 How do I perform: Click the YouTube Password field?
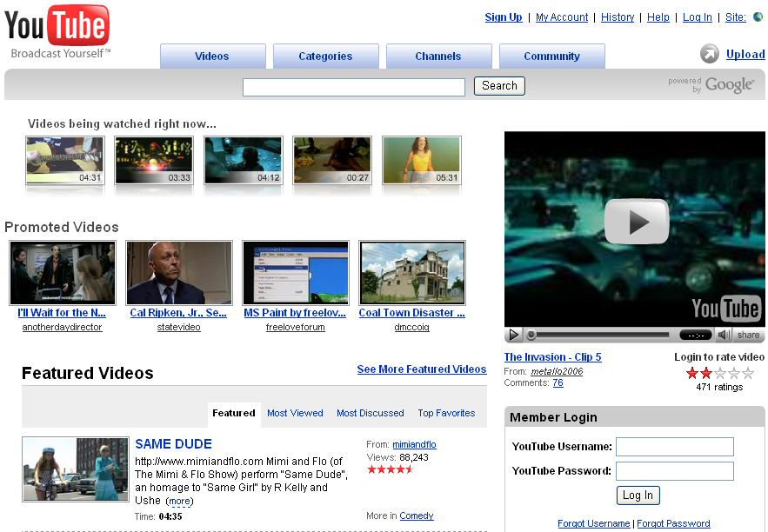[x=674, y=471]
